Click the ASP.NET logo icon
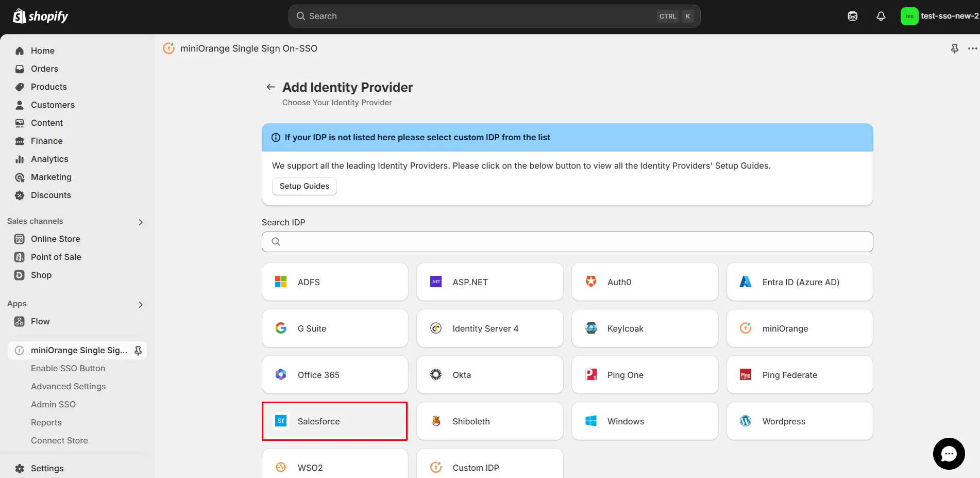This screenshot has height=478, width=980. click(x=436, y=282)
